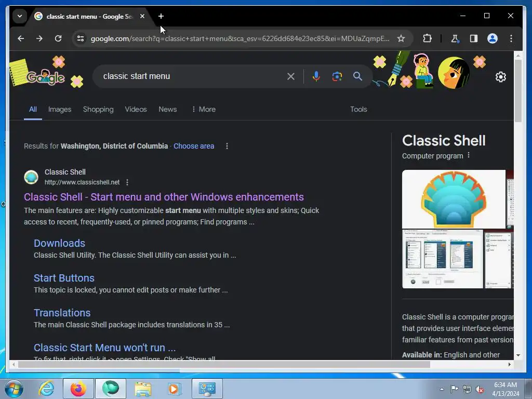532x399 pixels.
Task: Open the Extensions puzzle icon
Action: click(427, 38)
